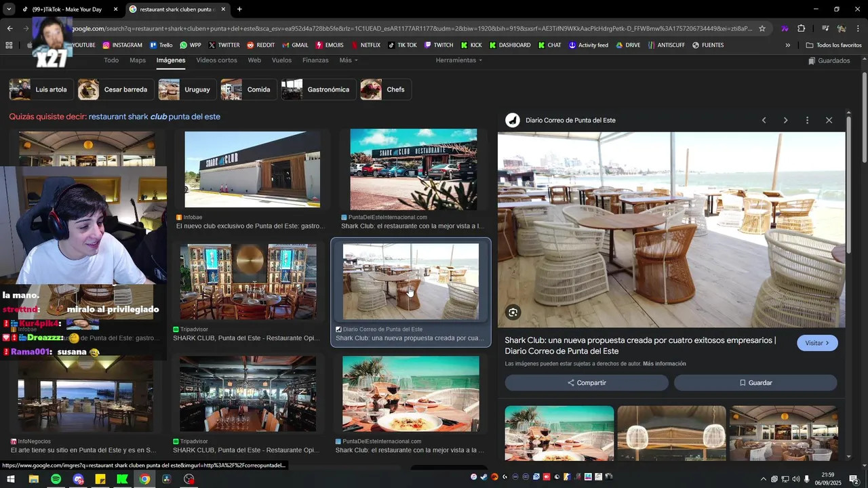Open the Activity feed bookmark

click(589, 45)
